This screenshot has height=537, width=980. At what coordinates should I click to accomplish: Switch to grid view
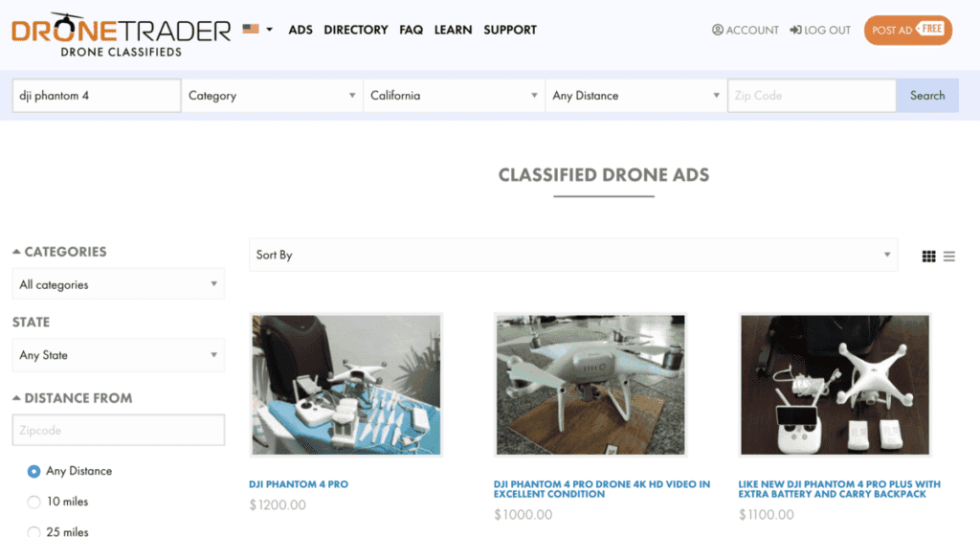point(928,257)
